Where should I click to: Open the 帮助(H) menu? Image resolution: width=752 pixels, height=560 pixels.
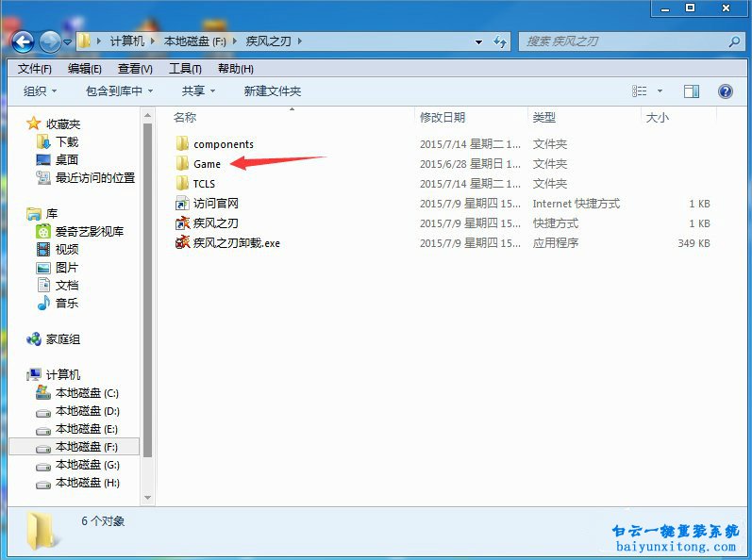(236, 69)
